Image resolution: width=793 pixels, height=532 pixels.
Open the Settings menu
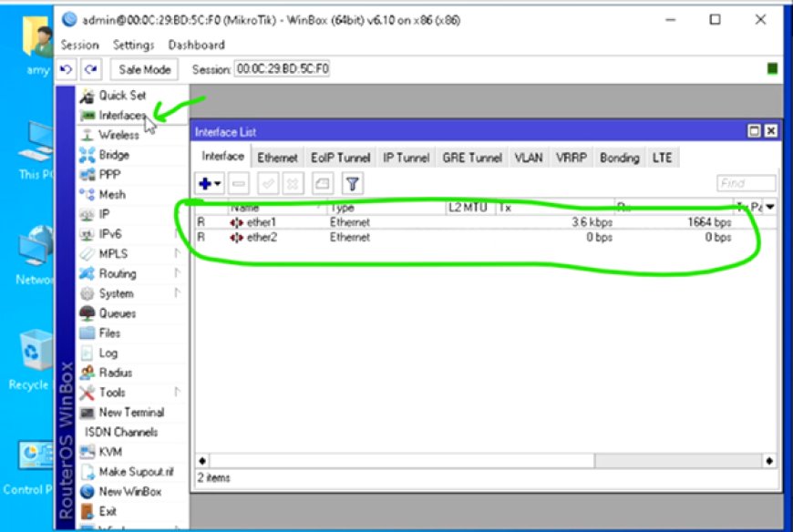(133, 45)
